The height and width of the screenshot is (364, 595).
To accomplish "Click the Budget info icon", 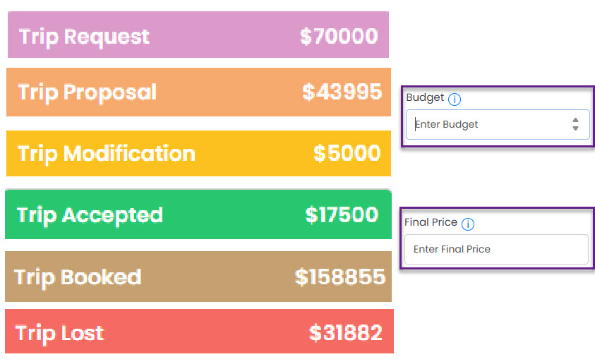I will point(455,99).
